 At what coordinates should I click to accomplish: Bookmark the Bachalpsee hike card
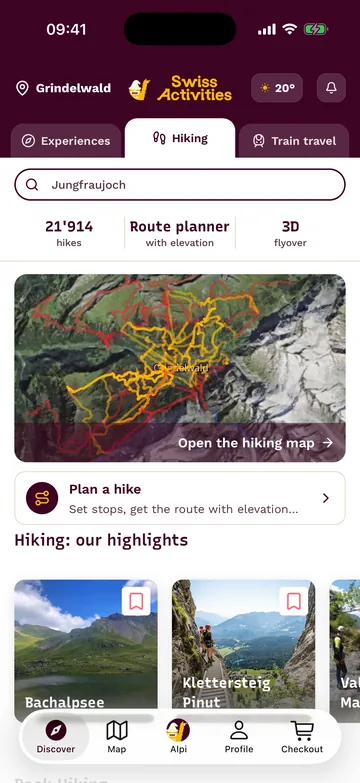click(x=136, y=601)
